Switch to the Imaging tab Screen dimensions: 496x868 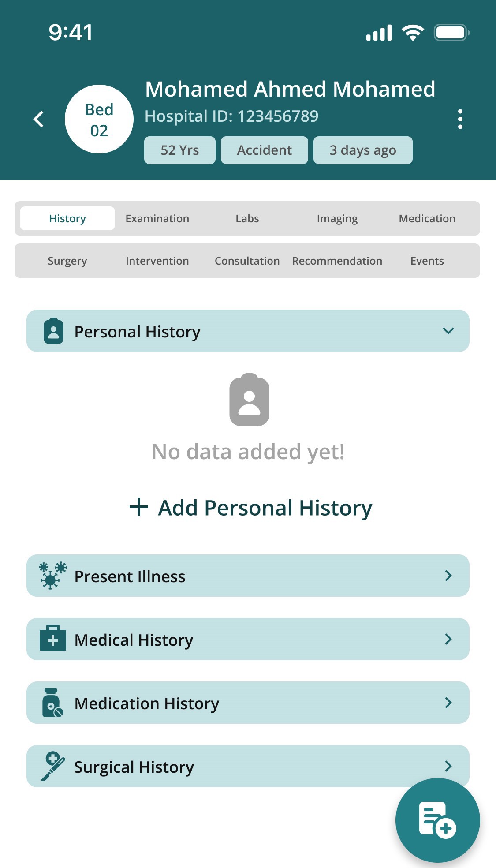click(x=337, y=218)
